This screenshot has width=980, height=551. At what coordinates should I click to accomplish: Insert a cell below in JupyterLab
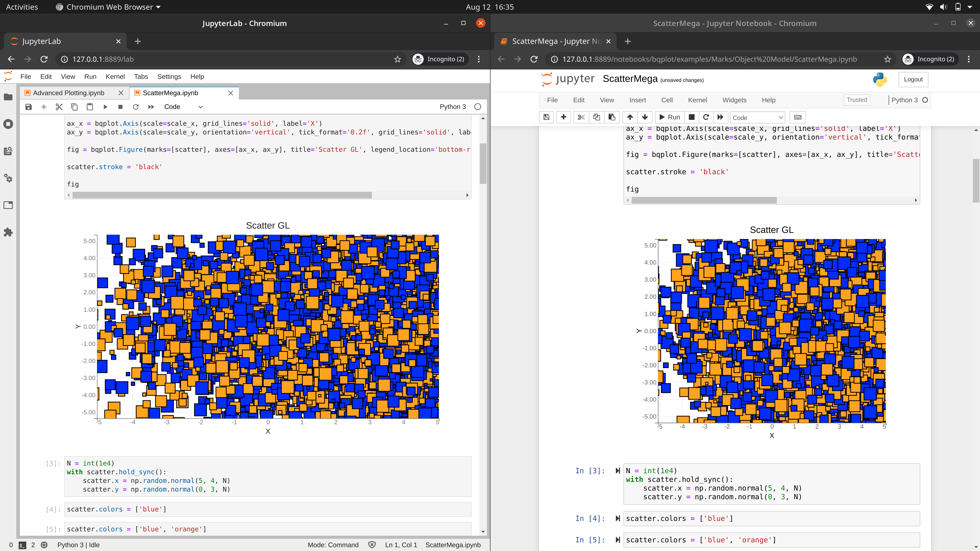tap(44, 107)
